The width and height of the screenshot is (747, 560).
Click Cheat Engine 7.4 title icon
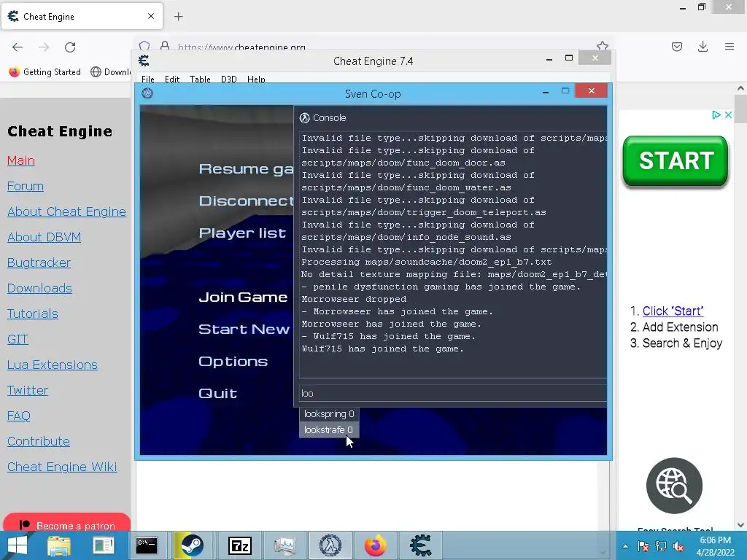144,61
